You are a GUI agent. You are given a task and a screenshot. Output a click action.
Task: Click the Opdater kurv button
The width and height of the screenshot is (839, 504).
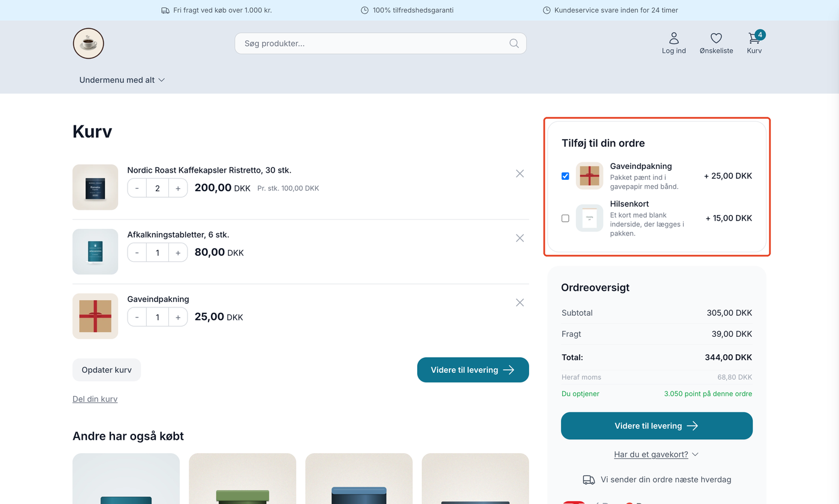[107, 370]
